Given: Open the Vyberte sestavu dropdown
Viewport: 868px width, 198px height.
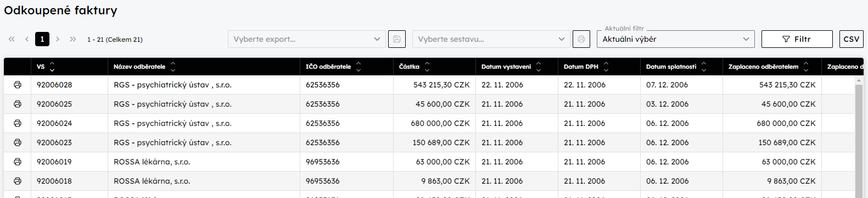Looking at the screenshot, I should 491,39.
